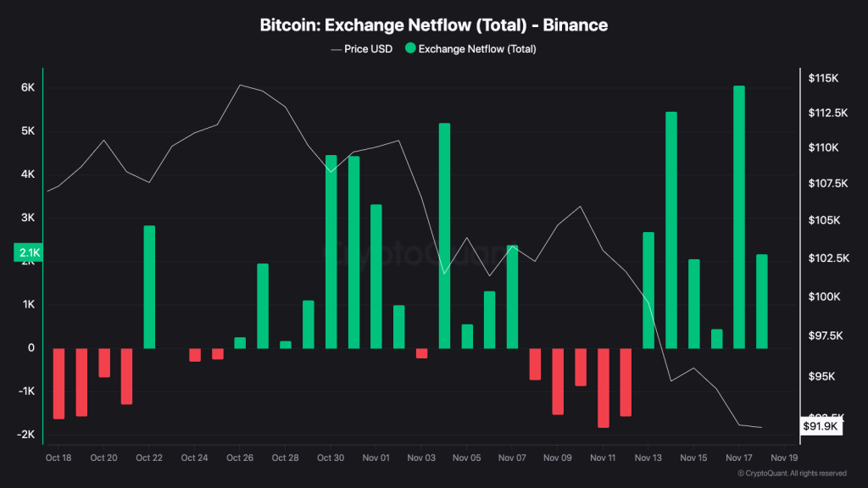This screenshot has width=868, height=488.
Task: Click the green bar for Nov 4
Action: click(444, 236)
